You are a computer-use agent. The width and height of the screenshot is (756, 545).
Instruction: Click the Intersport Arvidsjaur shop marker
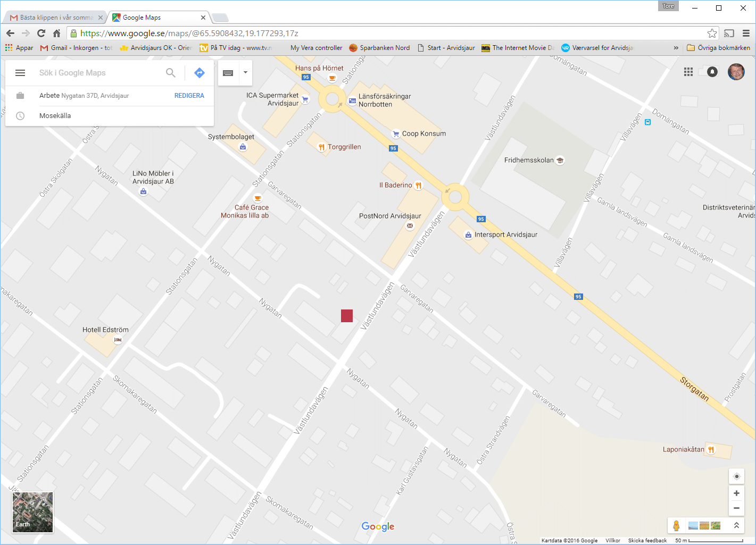pos(468,234)
